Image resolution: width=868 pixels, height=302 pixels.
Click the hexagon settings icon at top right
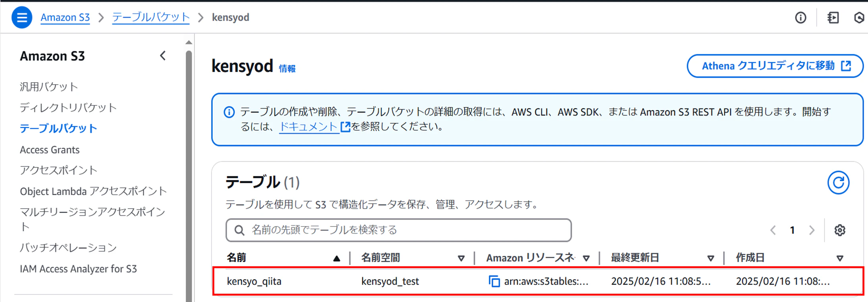tap(860, 17)
